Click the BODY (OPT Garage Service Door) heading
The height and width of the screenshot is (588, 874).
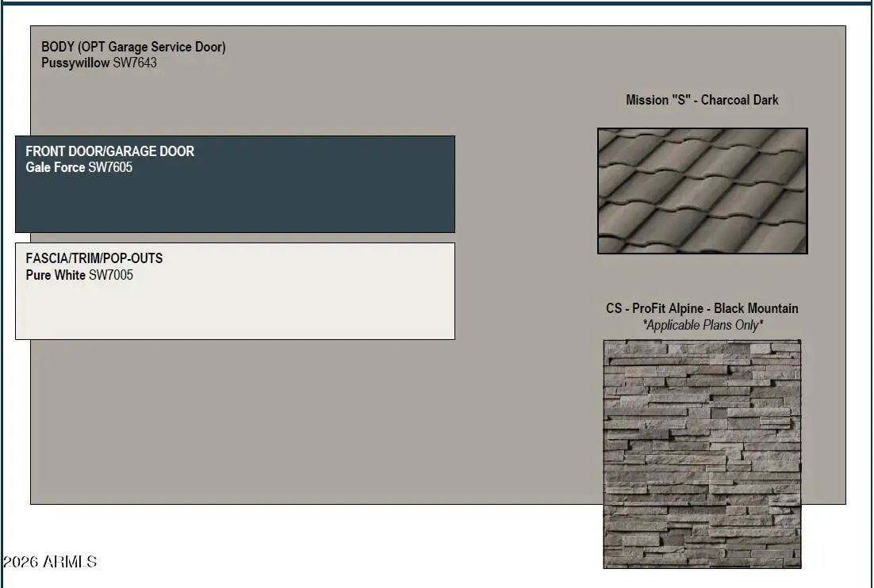pos(133,47)
